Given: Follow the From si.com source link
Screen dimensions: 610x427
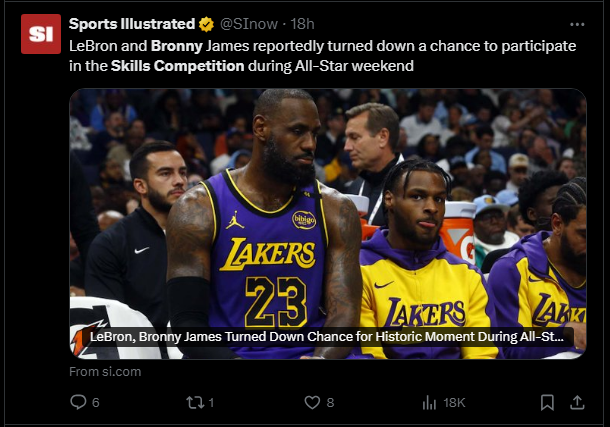Looking at the screenshot, I should click(105, 371).
